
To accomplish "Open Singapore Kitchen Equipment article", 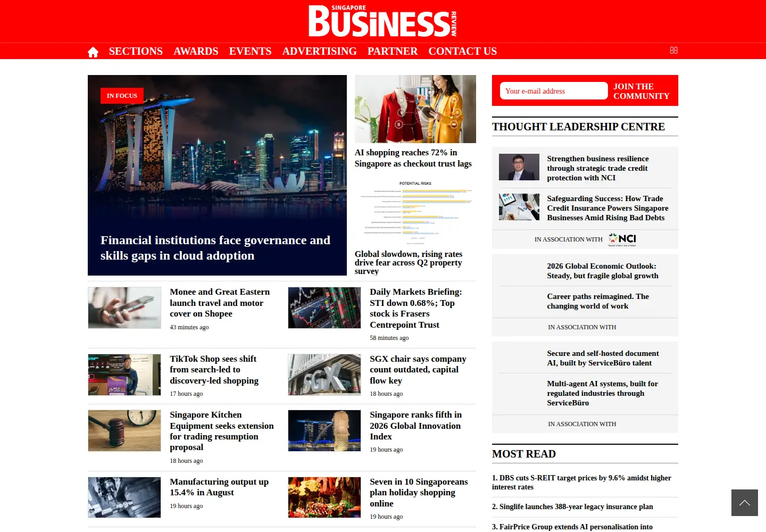I will pos(222,431).
